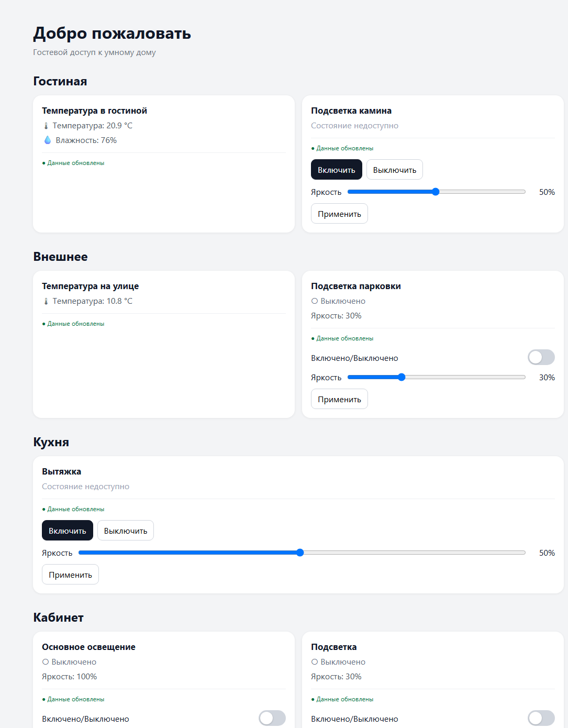This screenshot has height=728, width=568.
Task: Click the Гостиная section heading
Action: click(60, 81)
